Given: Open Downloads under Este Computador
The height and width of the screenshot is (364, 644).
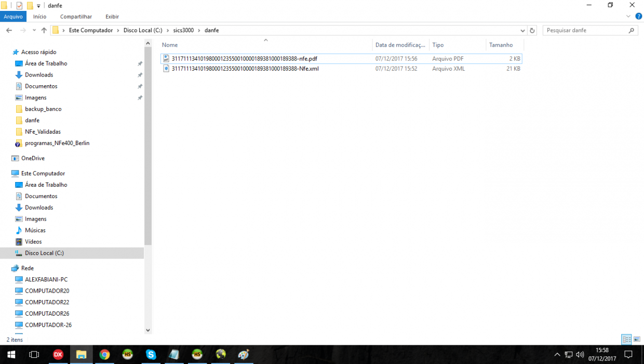Looking at the screenshot, I should (39, 207).
